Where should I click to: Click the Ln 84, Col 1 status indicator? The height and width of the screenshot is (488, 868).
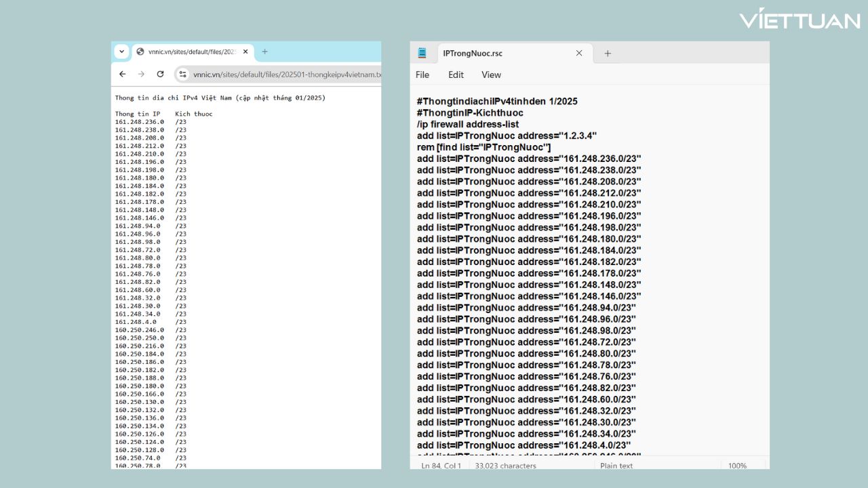tap(441, 466)
